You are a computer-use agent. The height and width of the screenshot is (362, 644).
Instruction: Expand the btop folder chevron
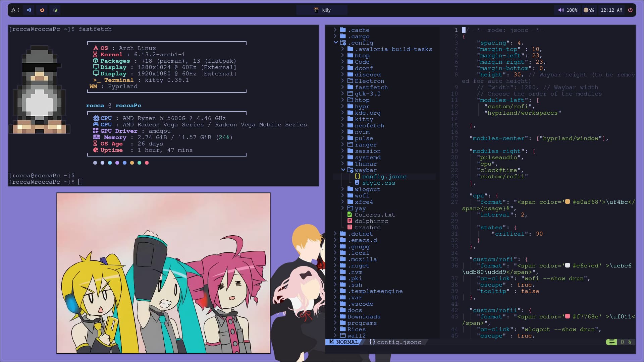point(342,55)
